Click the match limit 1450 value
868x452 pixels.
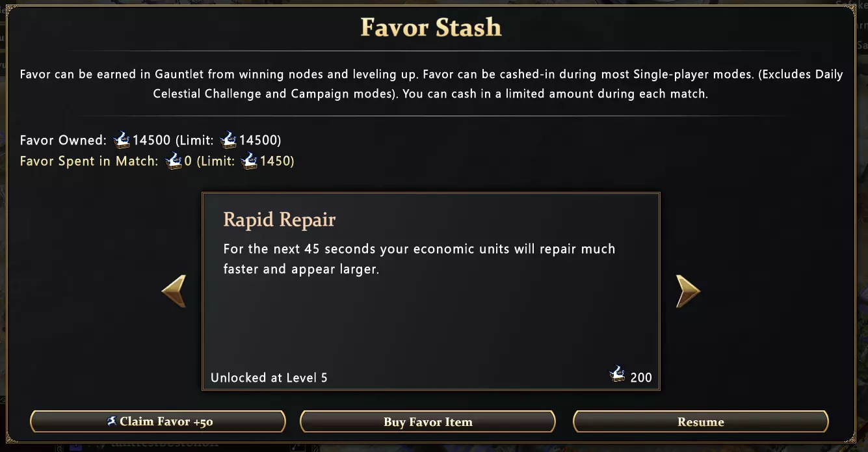[x=276, y=161]
